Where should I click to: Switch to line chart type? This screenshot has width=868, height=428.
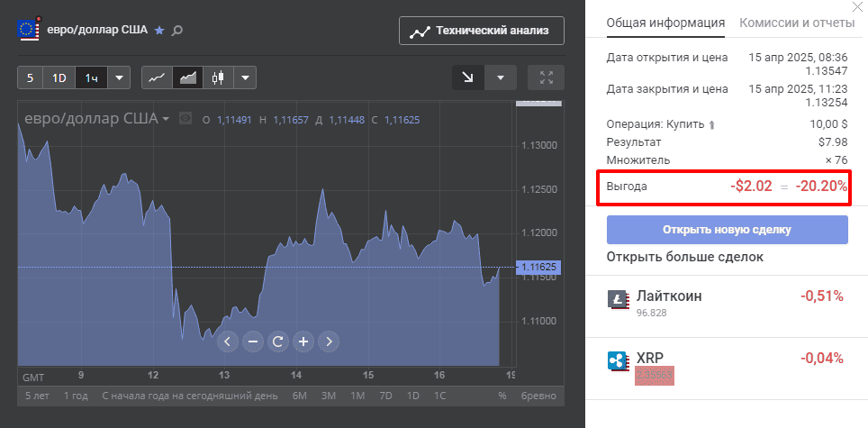coord(158,78)
